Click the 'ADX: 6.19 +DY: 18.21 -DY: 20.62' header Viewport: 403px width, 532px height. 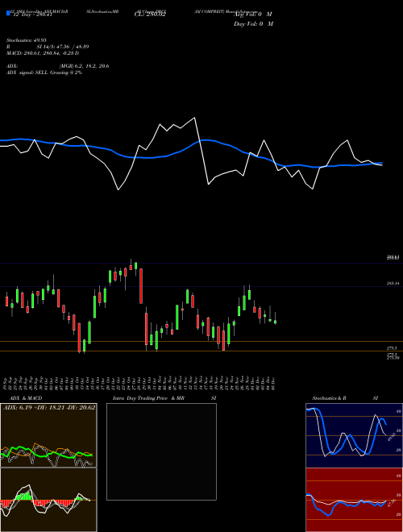pyautogui.click(x=49, y=407)
